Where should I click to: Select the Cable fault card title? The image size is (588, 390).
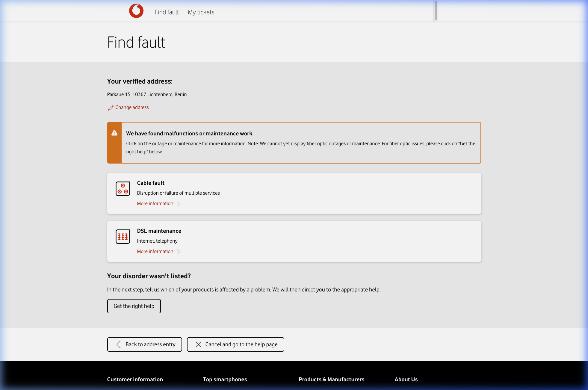pos(151,183)
